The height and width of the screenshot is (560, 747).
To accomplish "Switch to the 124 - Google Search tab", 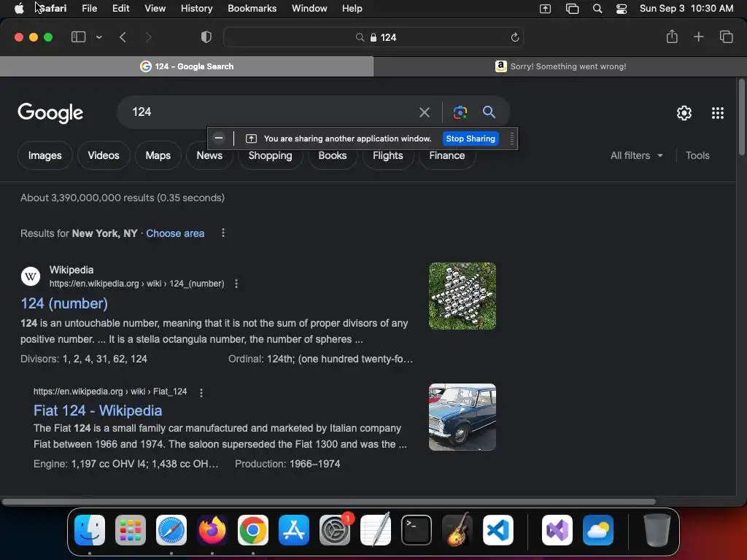I will [x=187, y=66].
